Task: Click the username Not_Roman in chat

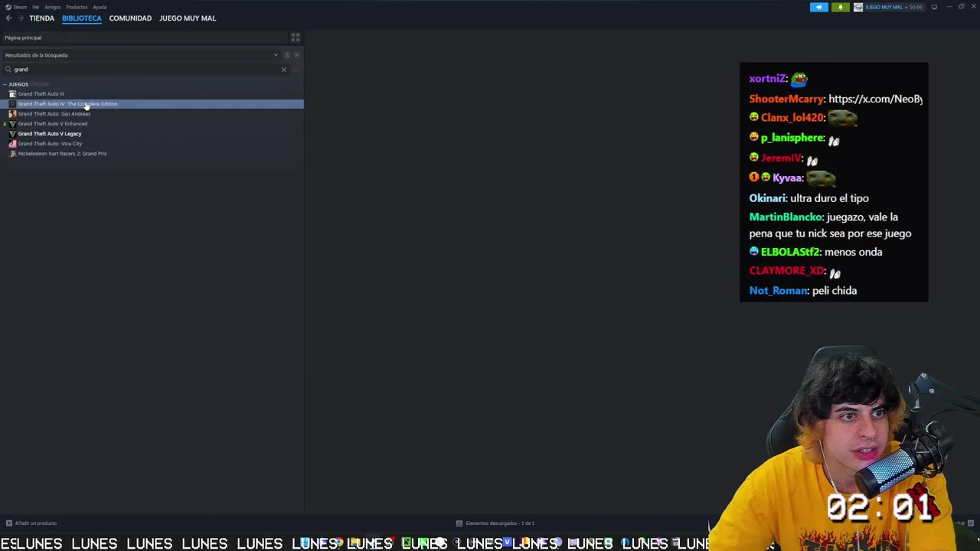Action: coord(778,291)
